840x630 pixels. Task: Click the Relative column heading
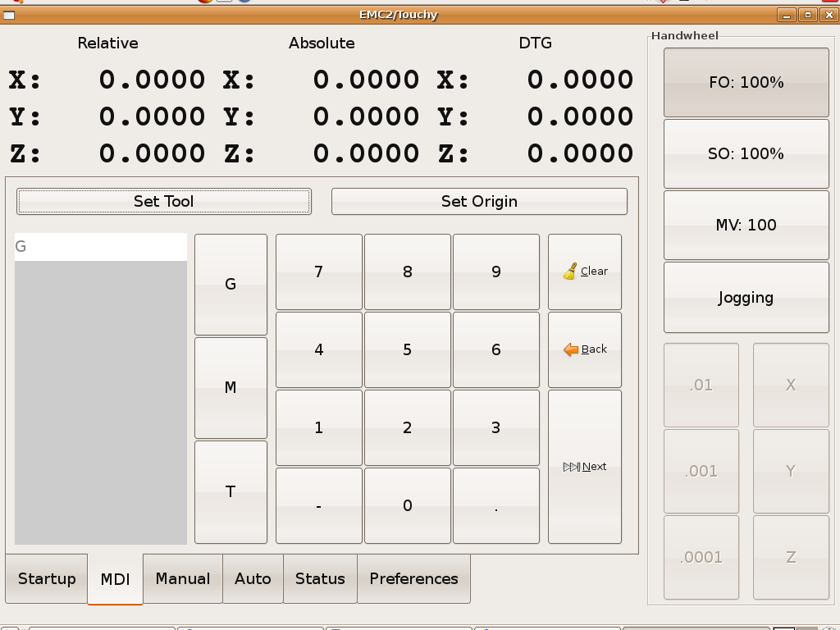click(x=107, y=43)
